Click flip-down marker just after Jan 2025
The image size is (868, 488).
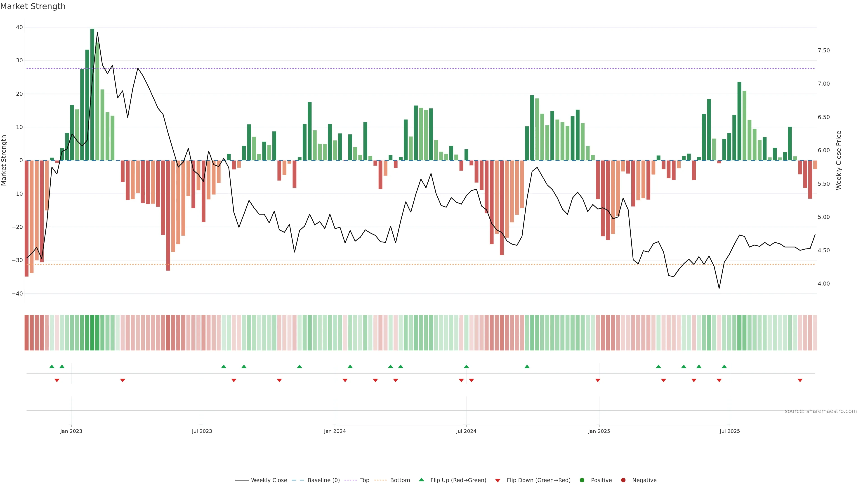(598, 380)
